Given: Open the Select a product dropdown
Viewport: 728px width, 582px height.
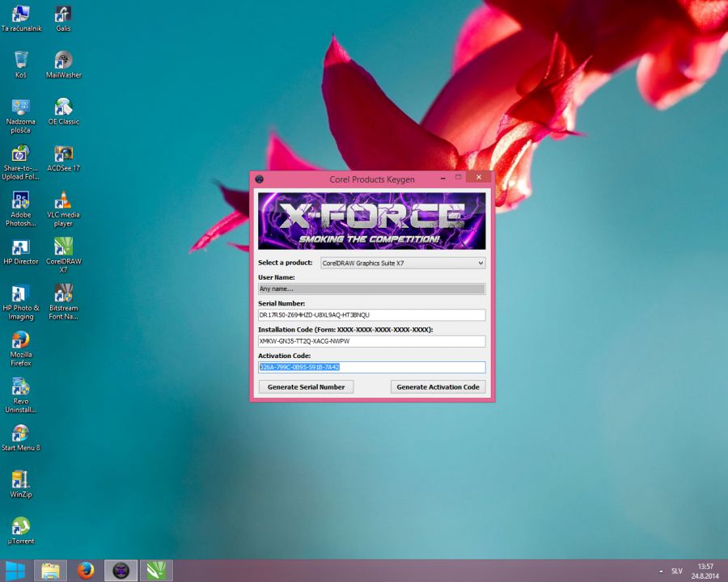Looking at the screenshot, I should click(403, 264).
